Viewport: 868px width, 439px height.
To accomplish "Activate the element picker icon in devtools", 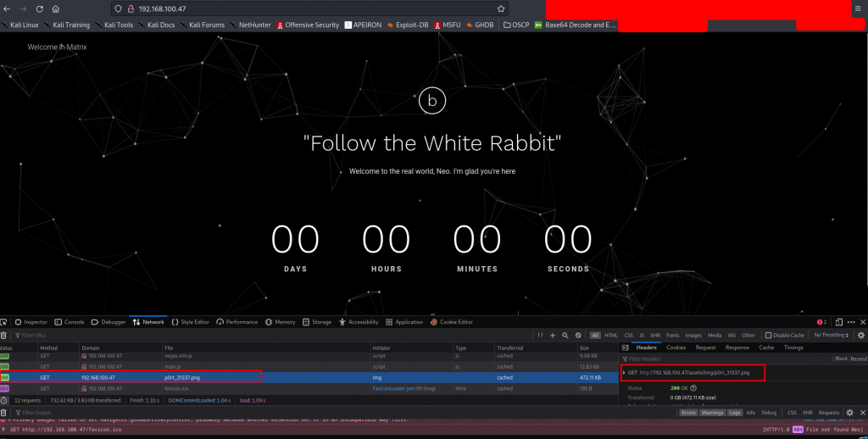I will click(x=3, y=322).
